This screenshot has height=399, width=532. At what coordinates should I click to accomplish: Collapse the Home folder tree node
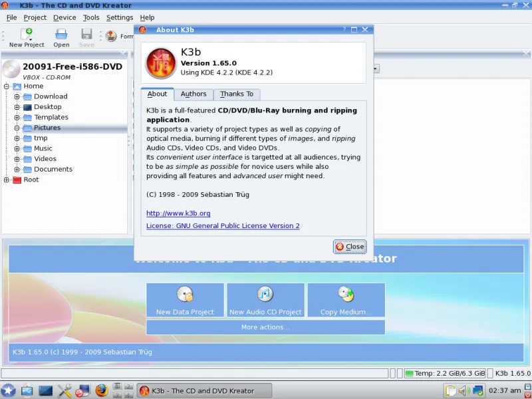pos(7,86)
